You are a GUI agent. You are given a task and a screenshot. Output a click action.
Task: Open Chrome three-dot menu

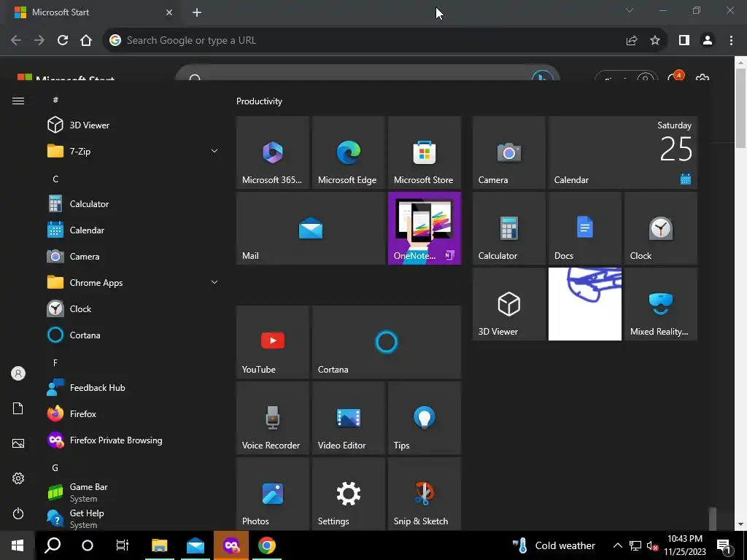point(731,41)
